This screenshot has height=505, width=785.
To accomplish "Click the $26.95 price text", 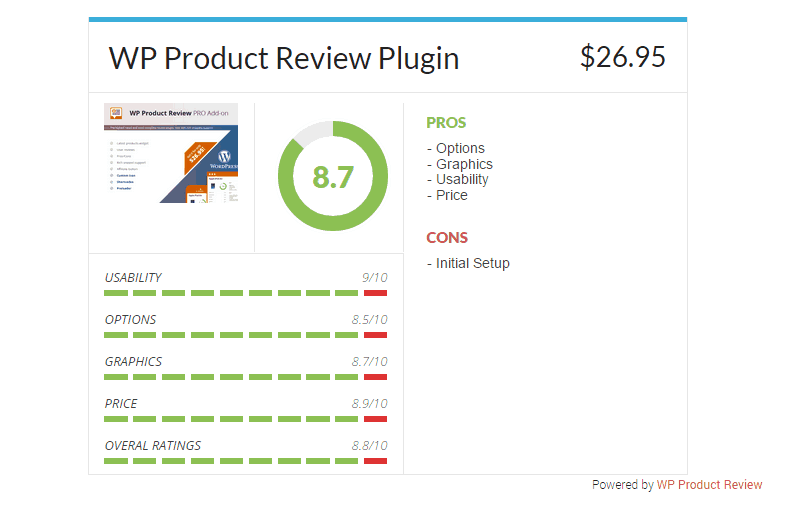I will tap(623, 57).
